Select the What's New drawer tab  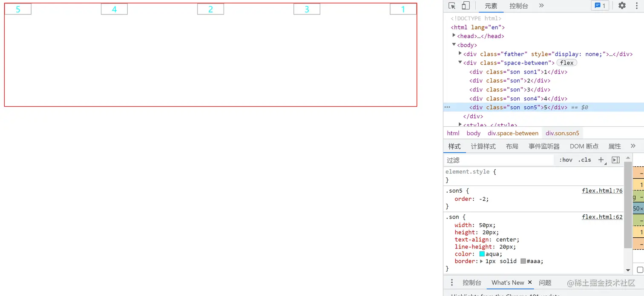[x=508, y=283]
